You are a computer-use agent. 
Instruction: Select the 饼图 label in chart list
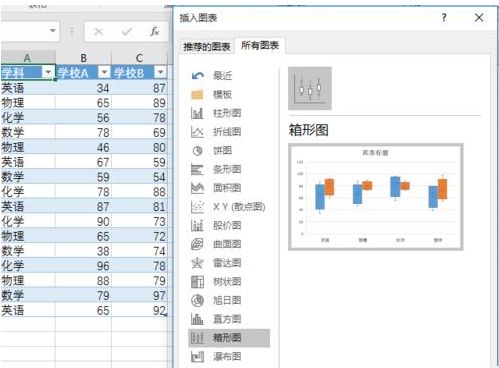point(222,151)
